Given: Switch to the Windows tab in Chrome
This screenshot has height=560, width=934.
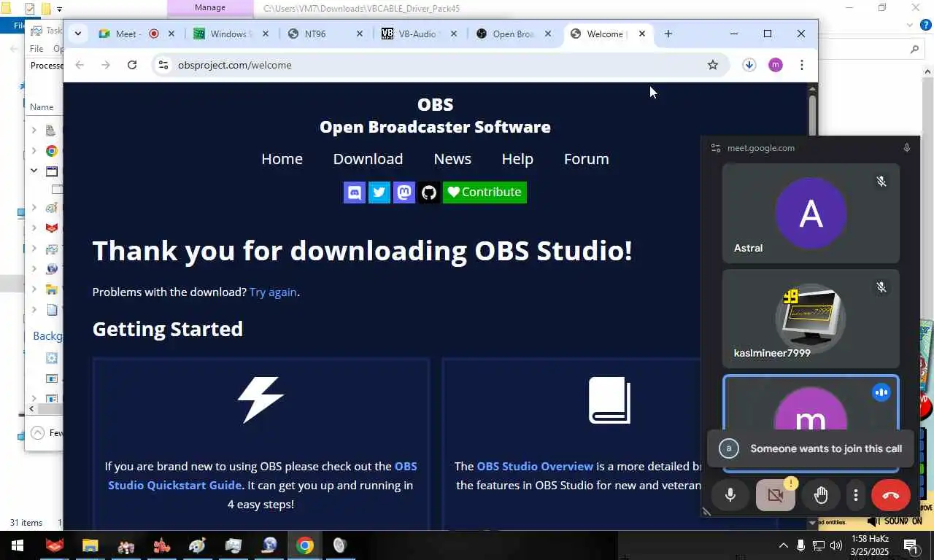Looking at the screenshot, I should (x=231, y=34).
